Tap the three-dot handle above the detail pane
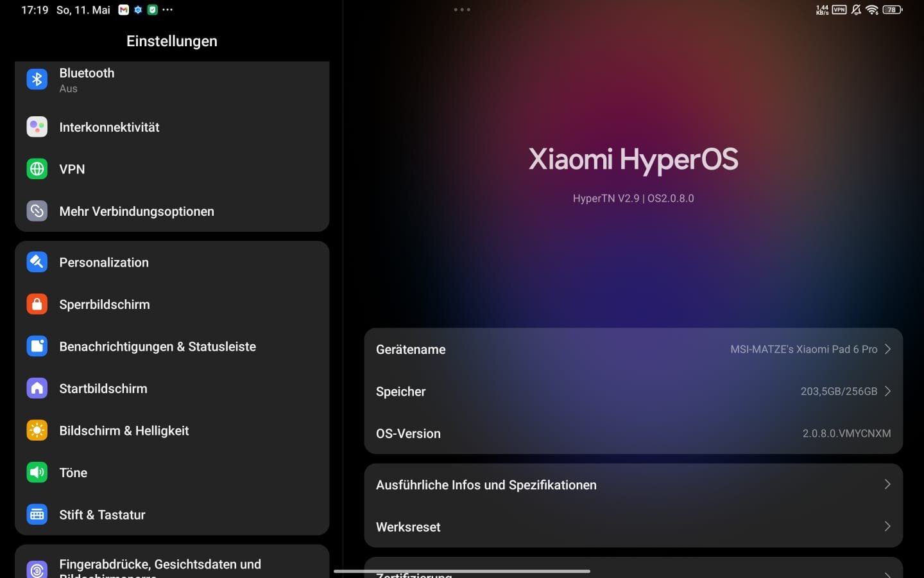924x578 pixels. 462,10
